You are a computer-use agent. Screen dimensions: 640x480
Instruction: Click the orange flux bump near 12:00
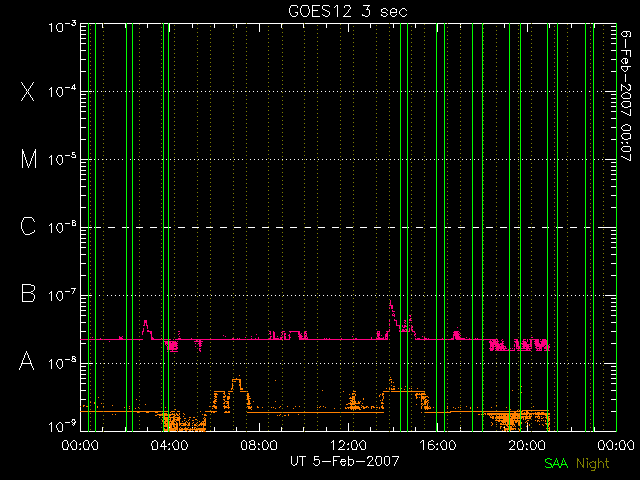(354, 401)
